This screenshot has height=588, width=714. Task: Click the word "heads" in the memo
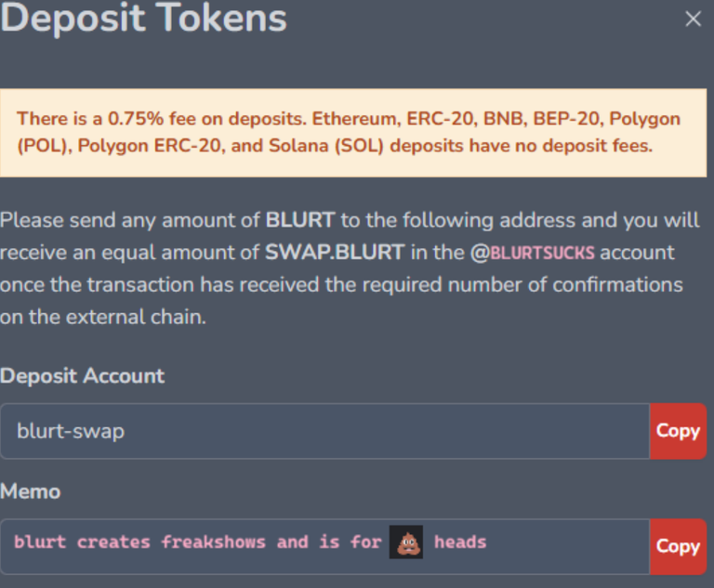click(x=460, y=542)
